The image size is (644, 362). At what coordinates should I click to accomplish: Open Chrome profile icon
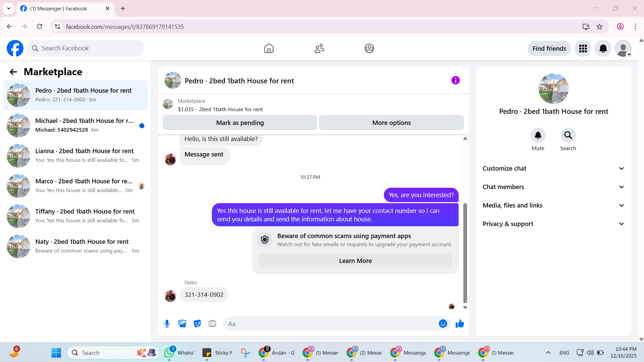(x=620, y=27)
